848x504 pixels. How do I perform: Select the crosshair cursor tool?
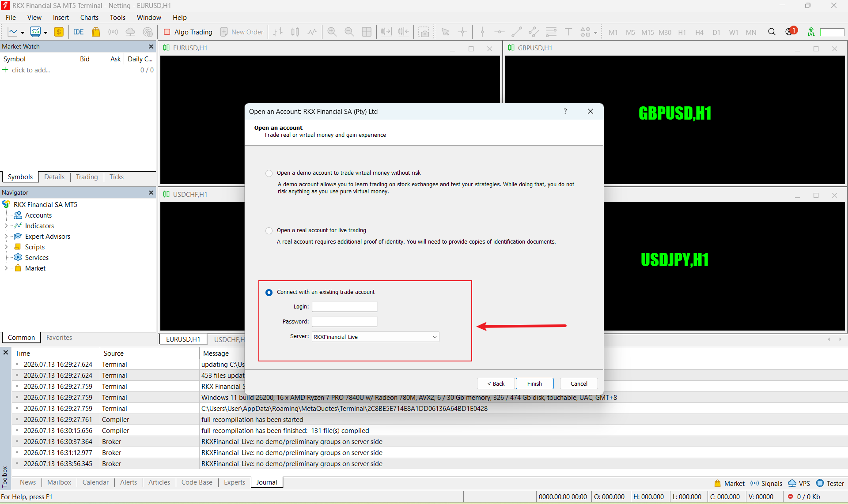(462, 32)
